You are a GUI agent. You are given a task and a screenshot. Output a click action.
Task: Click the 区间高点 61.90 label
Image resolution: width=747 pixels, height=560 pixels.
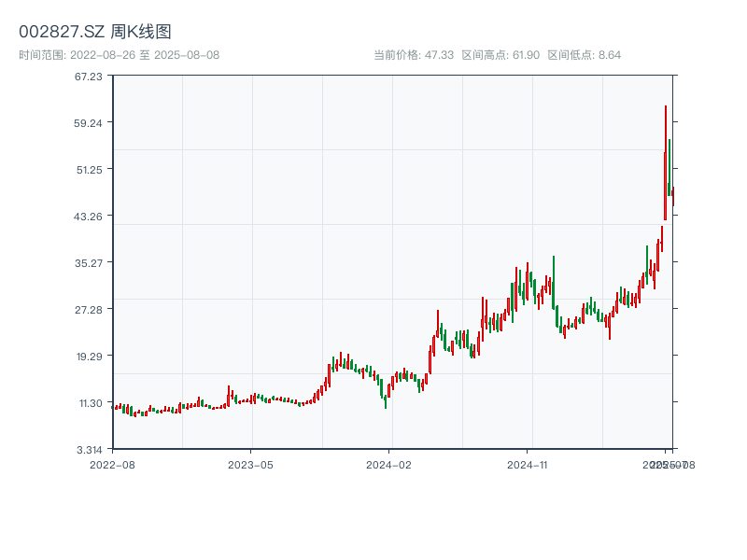(500, 55)
